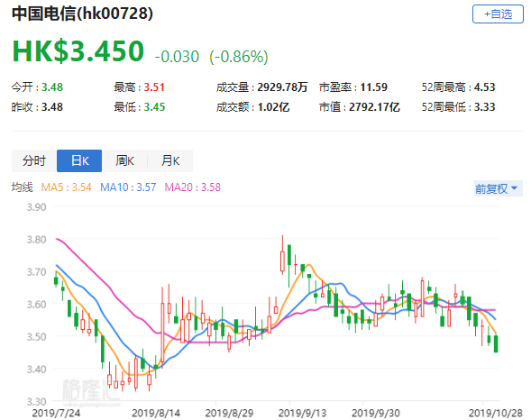Click the stock title 中国电信(hk00728)
531x420 pixels.
click(82, 14)
